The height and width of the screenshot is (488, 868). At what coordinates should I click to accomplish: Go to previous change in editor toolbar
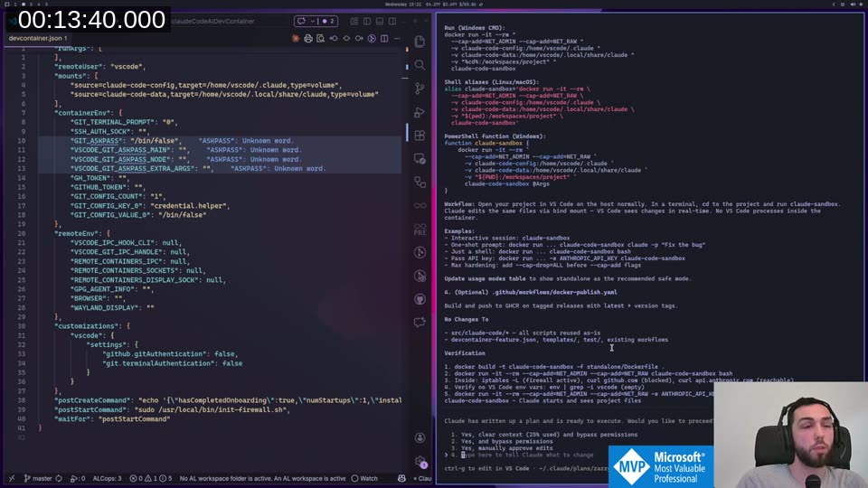[x=334, y=39]
